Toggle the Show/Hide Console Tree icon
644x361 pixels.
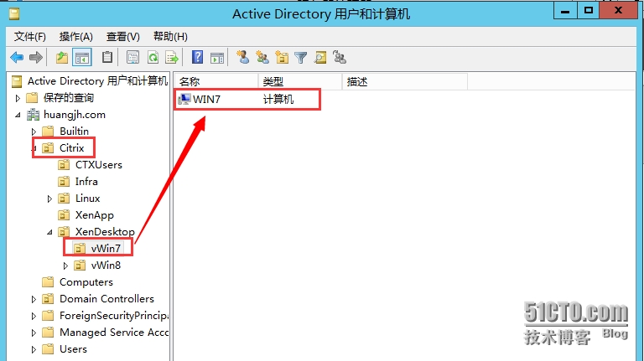pyautogui.click(x=81, y=58)
